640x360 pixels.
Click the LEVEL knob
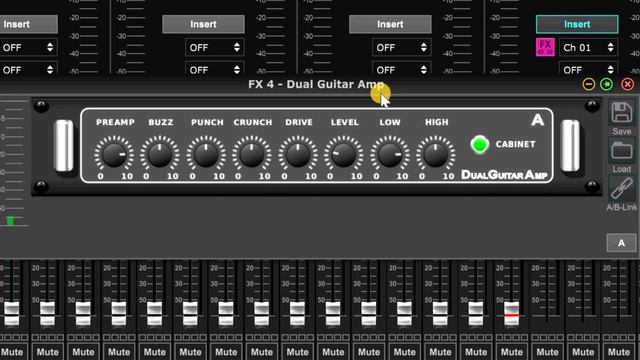[344, 154]
